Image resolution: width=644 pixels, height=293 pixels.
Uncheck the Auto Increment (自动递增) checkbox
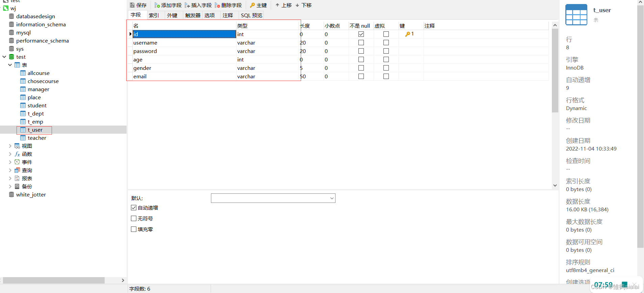134,208
